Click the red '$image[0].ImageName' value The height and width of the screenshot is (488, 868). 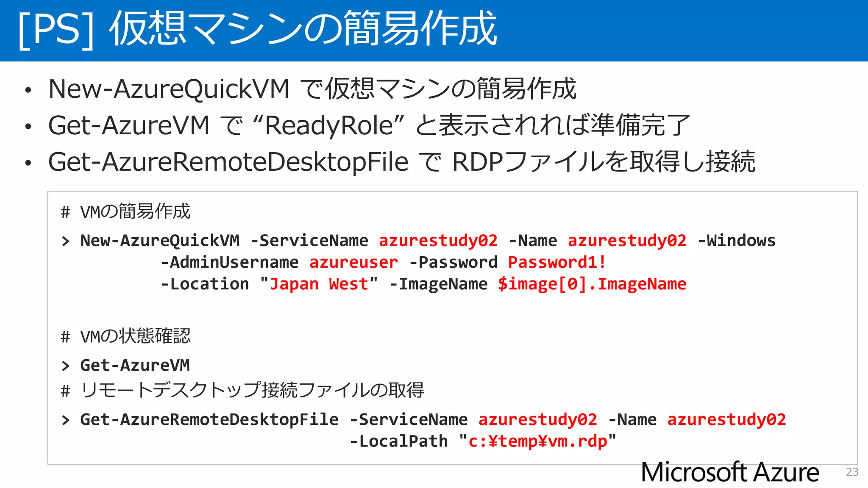[x=592, y=284]
